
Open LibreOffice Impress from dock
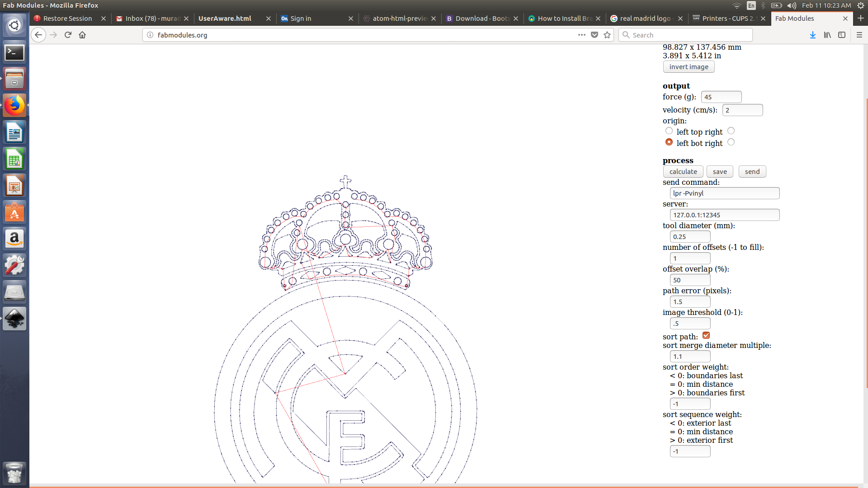coord(14,186)
